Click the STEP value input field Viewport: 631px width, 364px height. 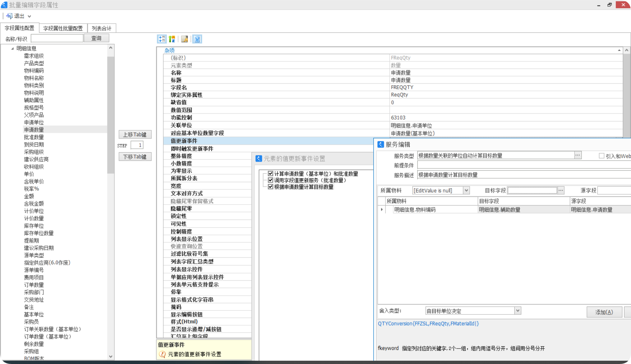tap(137, 145)
